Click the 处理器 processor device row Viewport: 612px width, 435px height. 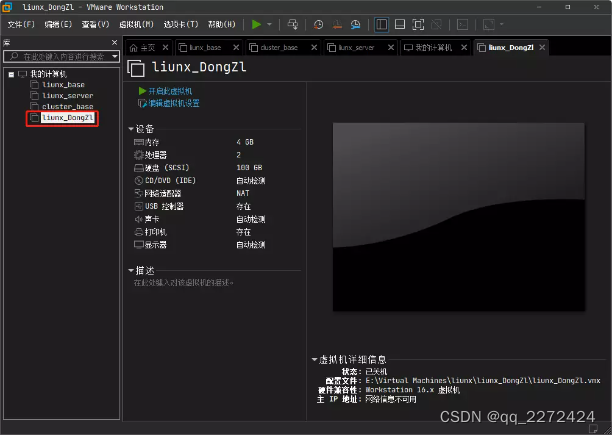tap(200, 155)
